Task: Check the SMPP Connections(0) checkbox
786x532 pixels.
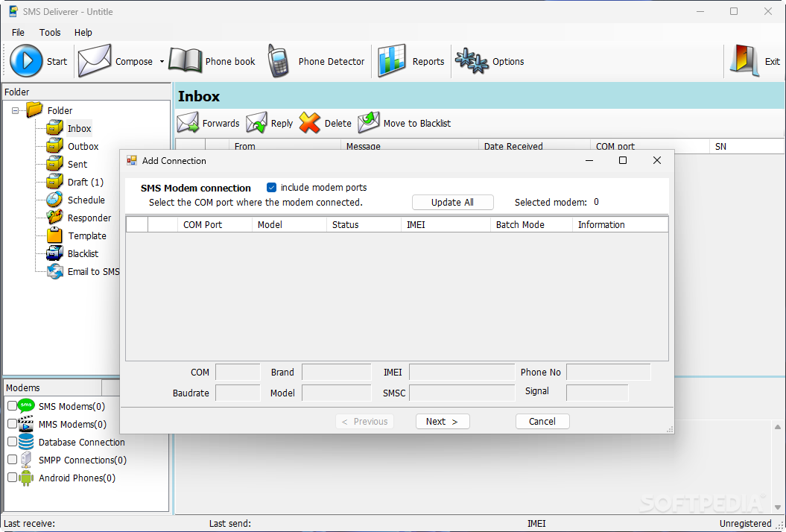Action: coord(13,460)
